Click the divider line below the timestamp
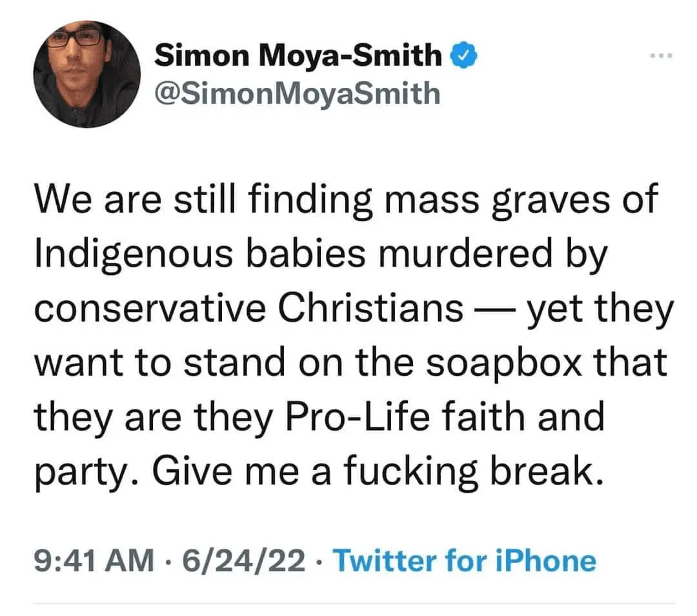This screenshot has height=616, width=697. coord(354,604)
